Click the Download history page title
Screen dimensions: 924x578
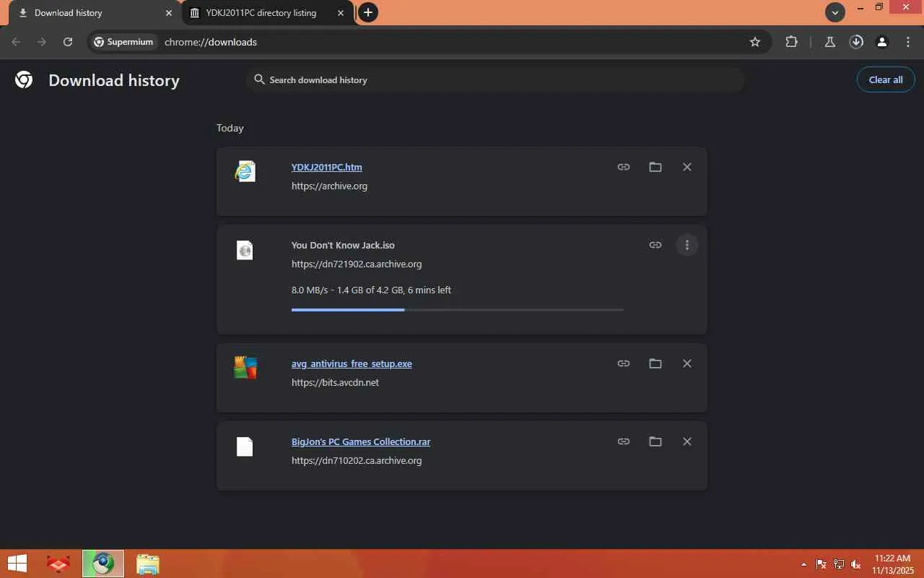(114, 80)
